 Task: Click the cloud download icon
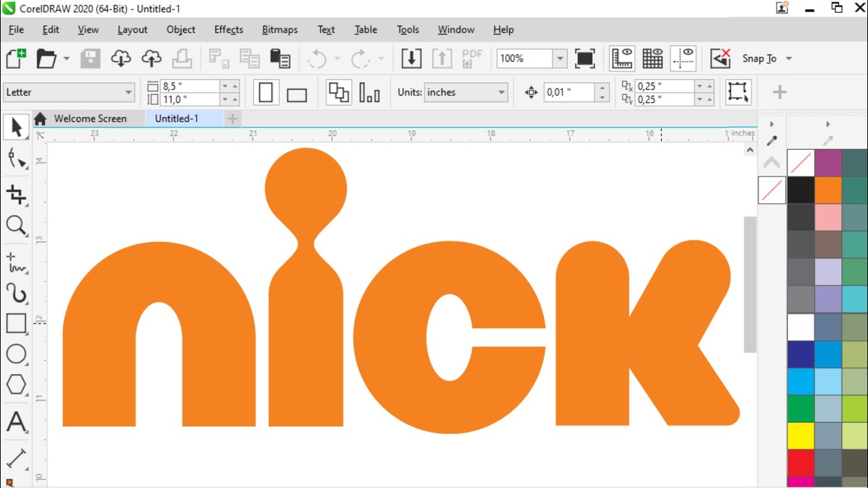click(x=121, y=58)
